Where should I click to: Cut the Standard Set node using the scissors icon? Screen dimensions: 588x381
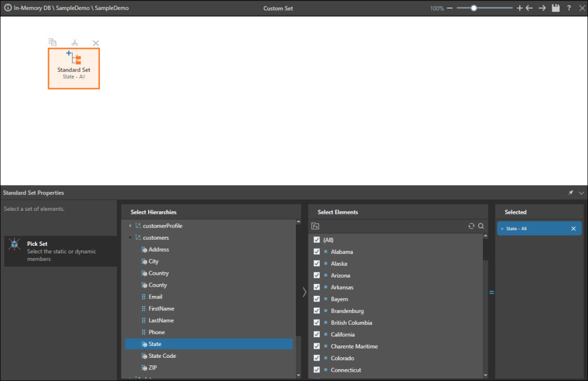pyautogui.click(x=74, y=43)
